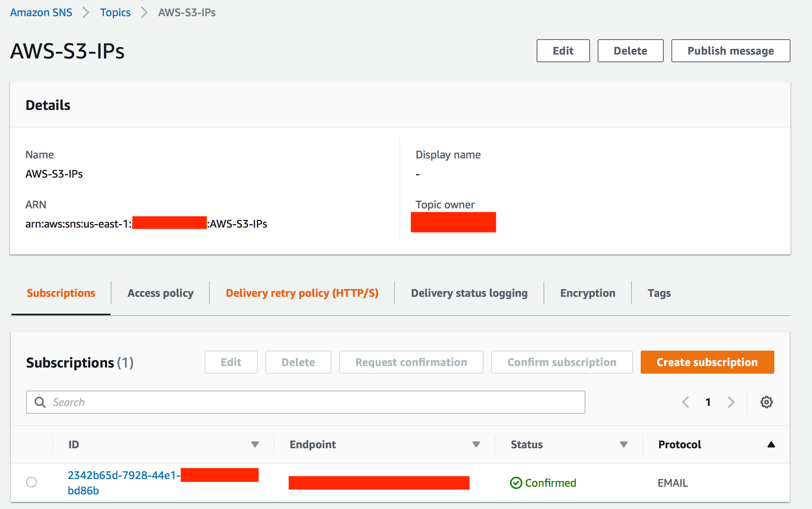Open Amazon SNS breadcrumb link
Image resolution: width=812 pixels, height=509 pixels.
pos(41,12)
